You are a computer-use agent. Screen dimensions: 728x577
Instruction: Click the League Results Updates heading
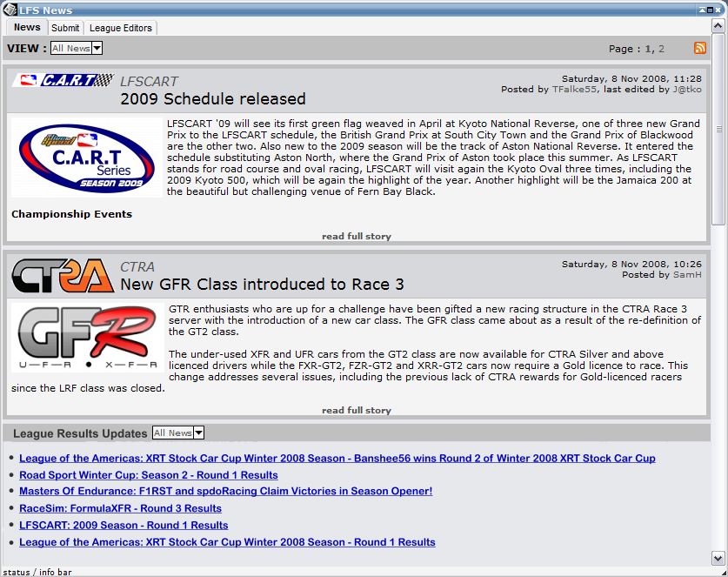pos(80,433)
